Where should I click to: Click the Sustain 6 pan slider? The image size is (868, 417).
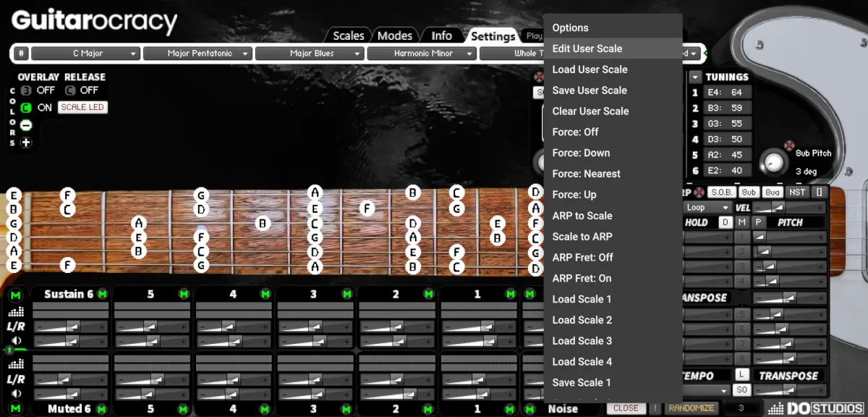click(71, 327)
